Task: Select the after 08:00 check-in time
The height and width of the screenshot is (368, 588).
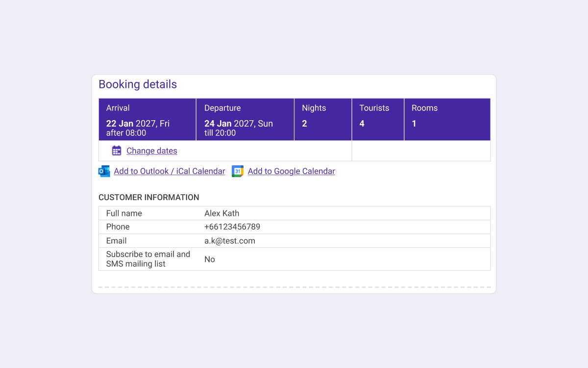Action: [x=126, y=133]
